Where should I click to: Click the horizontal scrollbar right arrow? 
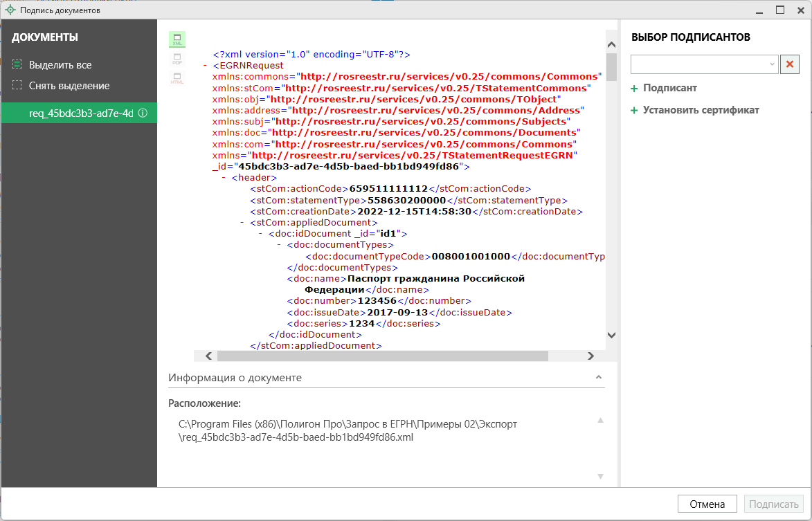[x=590, y=356]
